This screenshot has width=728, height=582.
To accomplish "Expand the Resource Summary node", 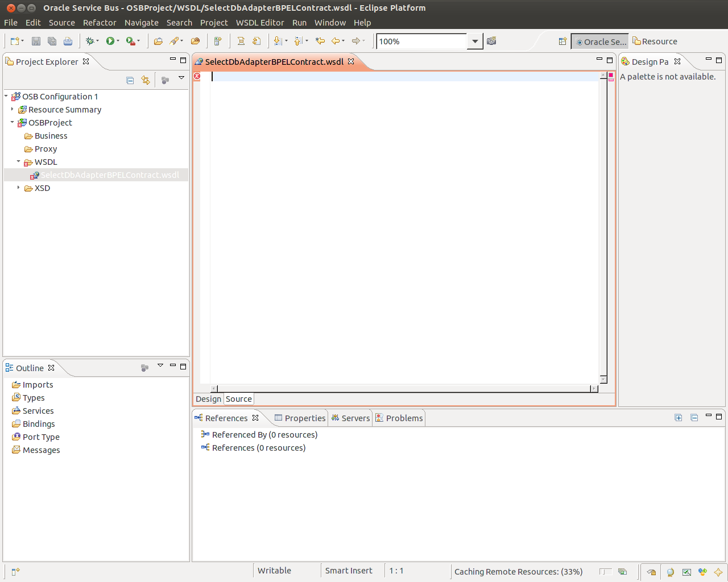I will click(x=12, y=109).
